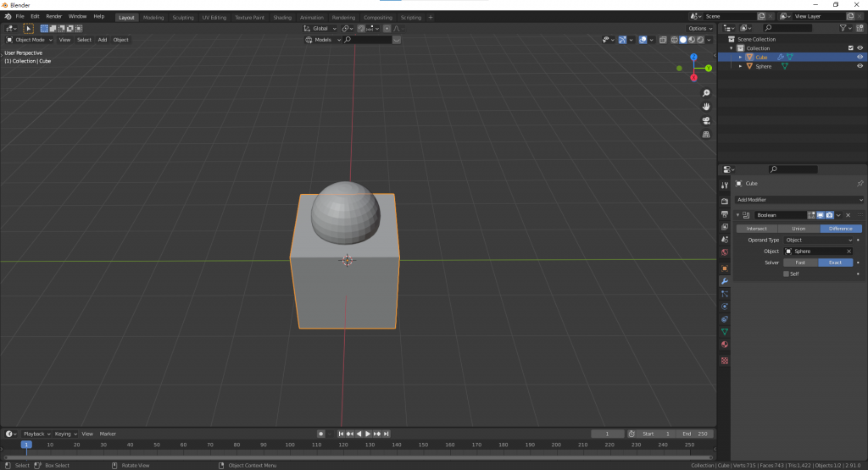This screenshot has width=868, height=470.
Task: Click frame 100 on the timeline ruler
Action: pyautogui.click(x=290, y=445)
